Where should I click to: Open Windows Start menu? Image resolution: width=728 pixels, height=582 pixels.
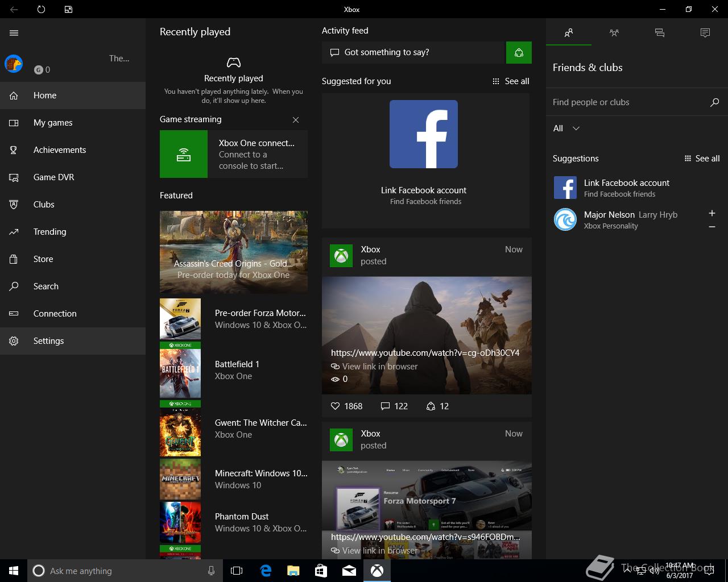point(14,571)
